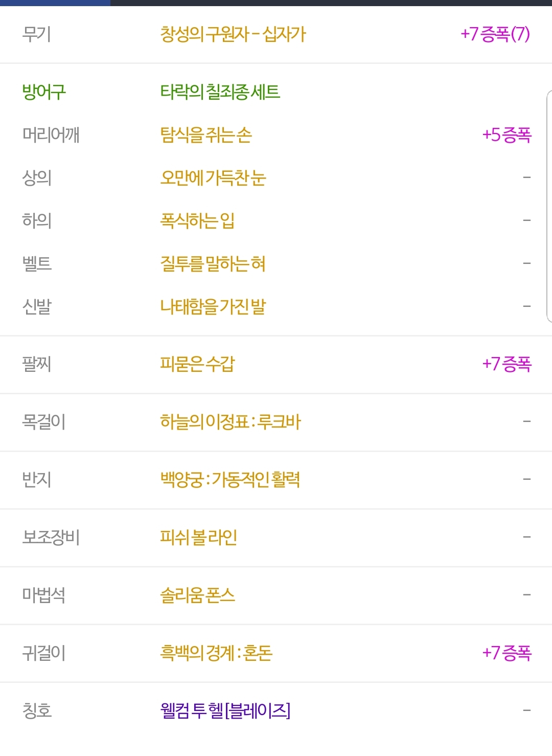Click the scrollbar beside the armor list
Viewport: 552px width, 756px height.
[549, 206]
